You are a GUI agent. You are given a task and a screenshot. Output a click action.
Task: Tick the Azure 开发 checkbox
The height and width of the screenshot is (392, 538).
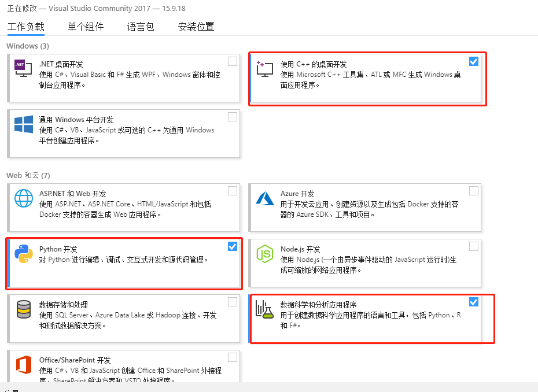[473, 191]
